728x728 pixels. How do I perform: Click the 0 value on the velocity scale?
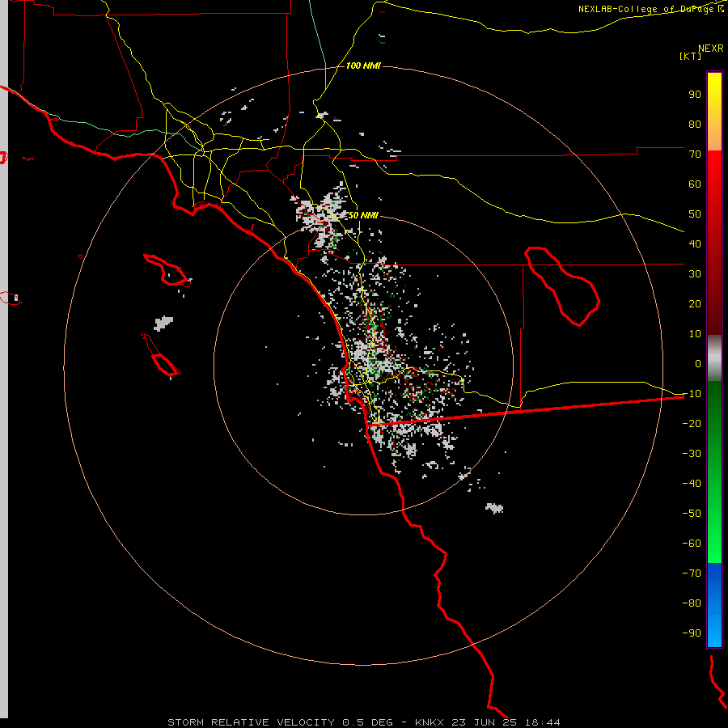pos(698,364)
